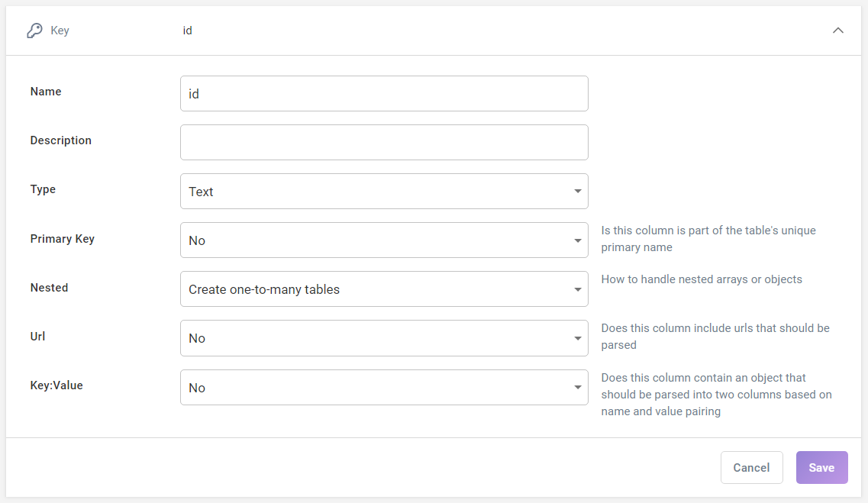Collapse the Key panel using the chevron
The image size is (868, 503).
click(x=838, y=31)
